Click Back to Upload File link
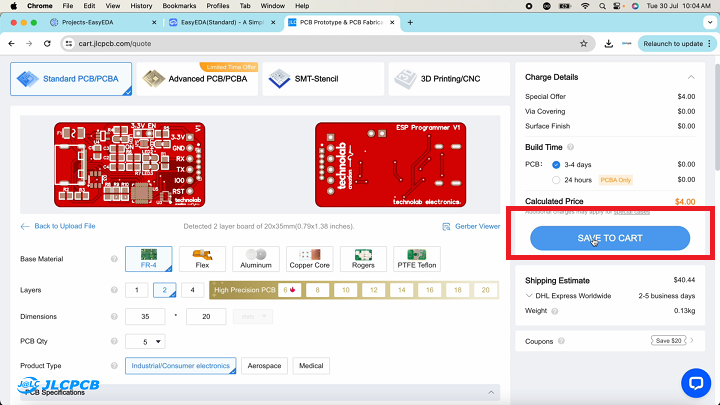 58,226
